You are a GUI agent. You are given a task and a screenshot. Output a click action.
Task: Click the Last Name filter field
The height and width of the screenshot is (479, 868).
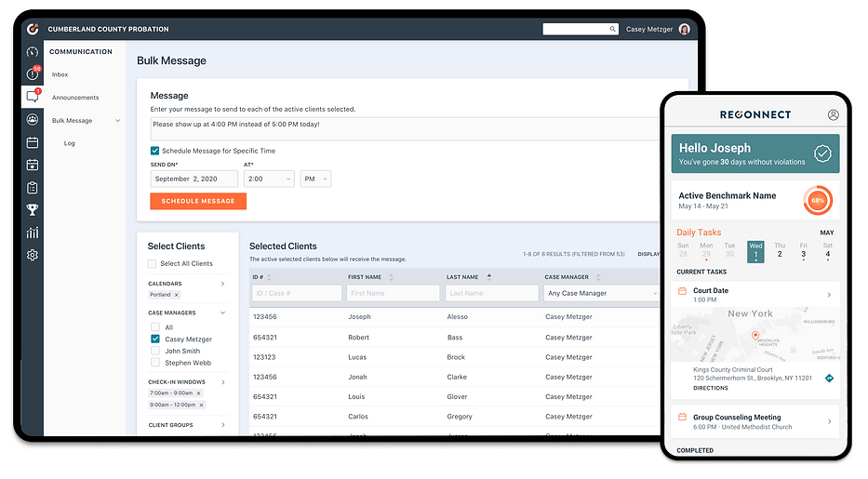pos(491,293)
